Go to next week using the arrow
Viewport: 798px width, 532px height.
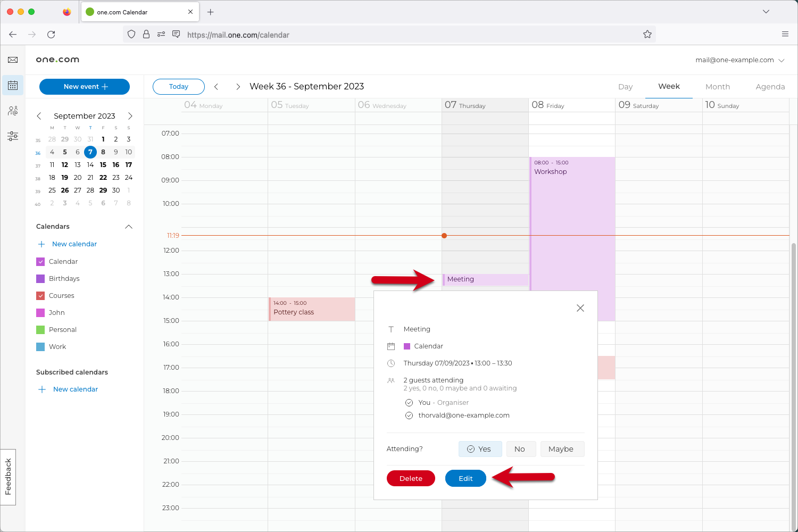[x=238, y=87]
